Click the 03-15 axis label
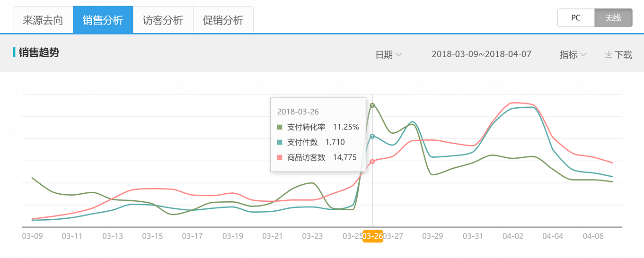Image resolution: width=644 pixels, height=258 pixels. pyautogui.click(x=152, y=236)
